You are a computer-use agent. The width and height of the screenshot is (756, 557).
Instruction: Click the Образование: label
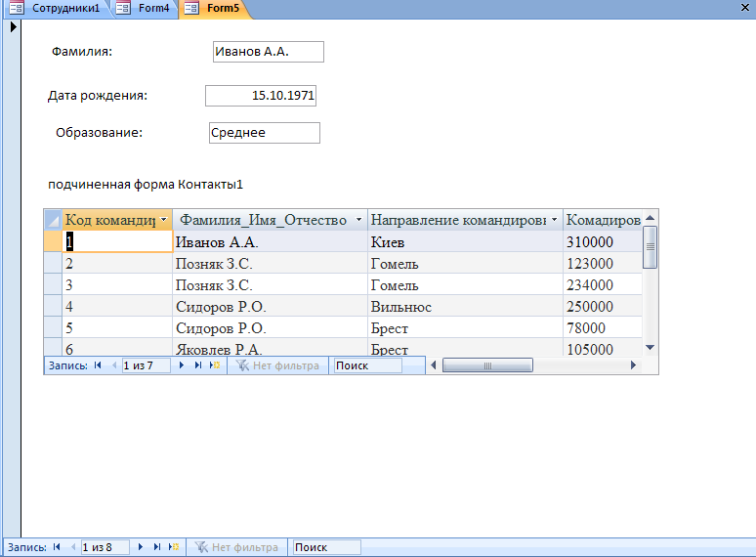click(x=100, y=132)
